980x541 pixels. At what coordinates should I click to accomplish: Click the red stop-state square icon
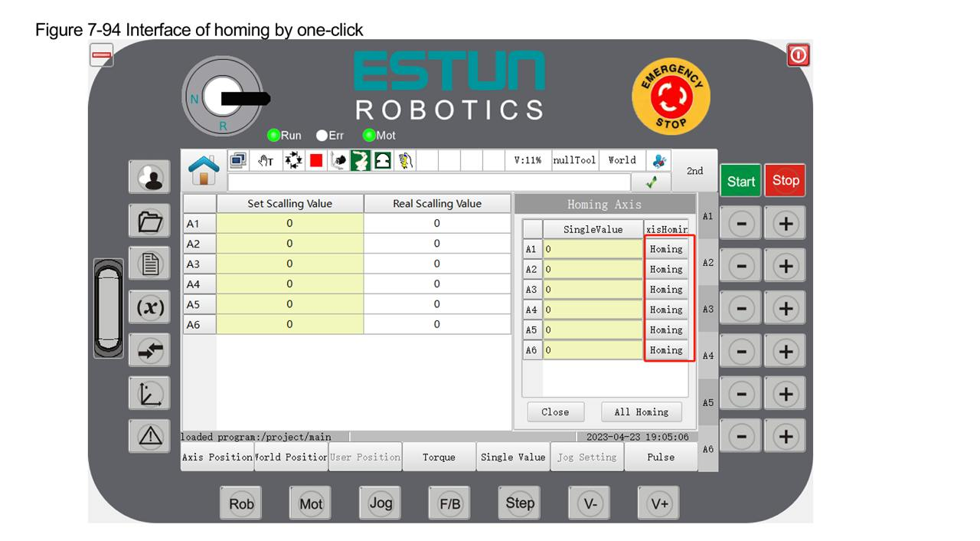pyautogui.click(x=315, y=161)
